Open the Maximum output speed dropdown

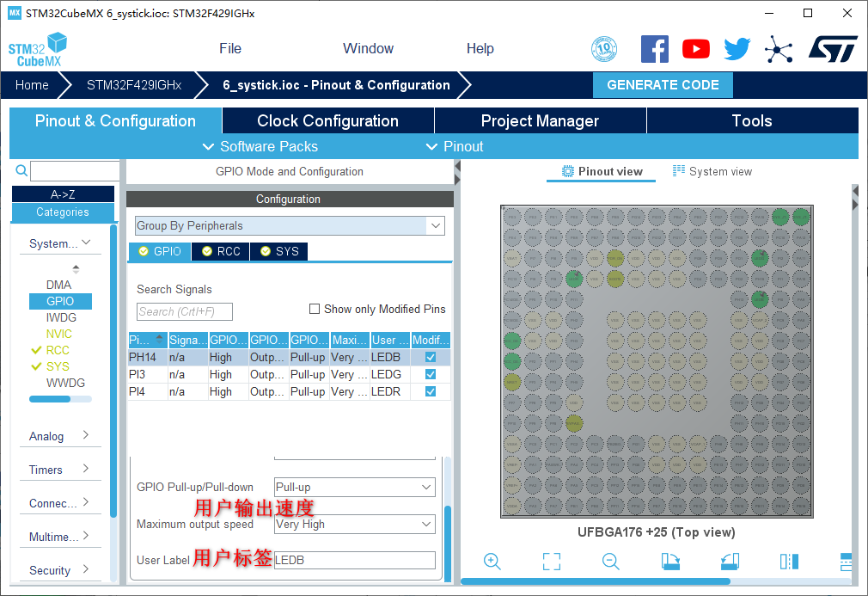point(354,524)
